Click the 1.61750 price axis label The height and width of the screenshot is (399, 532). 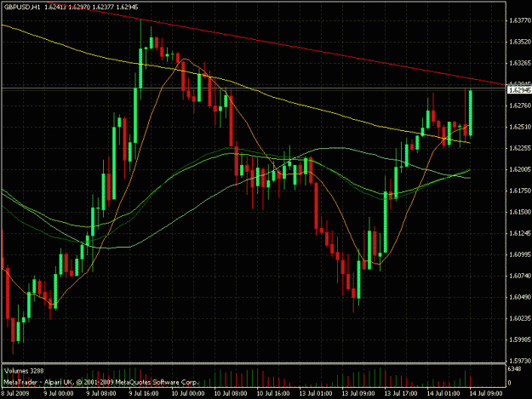(x=520, y=191)
